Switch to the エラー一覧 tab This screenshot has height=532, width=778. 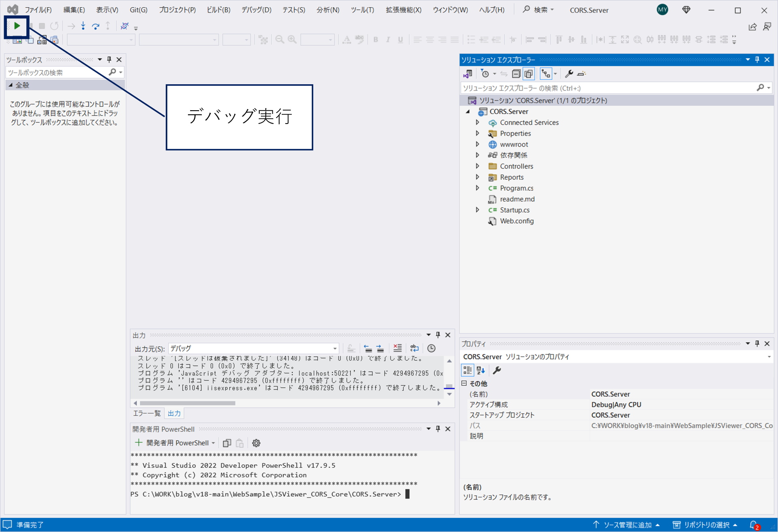(x=147, y=413)
